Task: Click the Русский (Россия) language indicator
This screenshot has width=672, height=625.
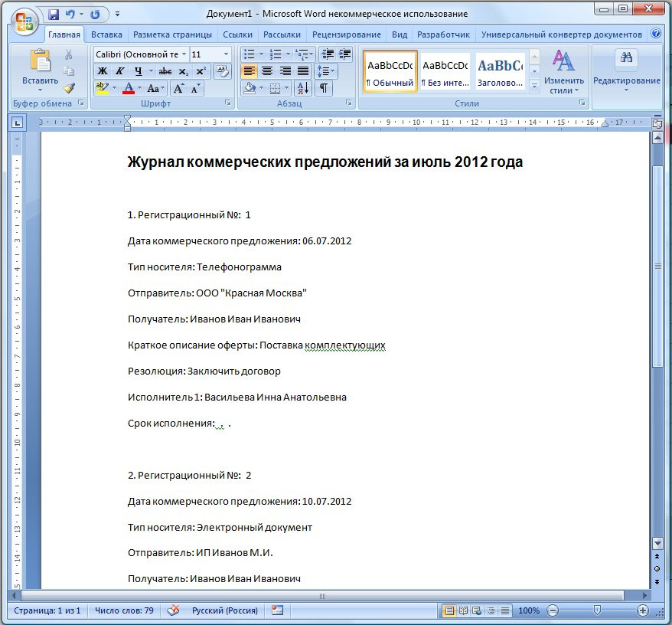Action: pos(224,610)
